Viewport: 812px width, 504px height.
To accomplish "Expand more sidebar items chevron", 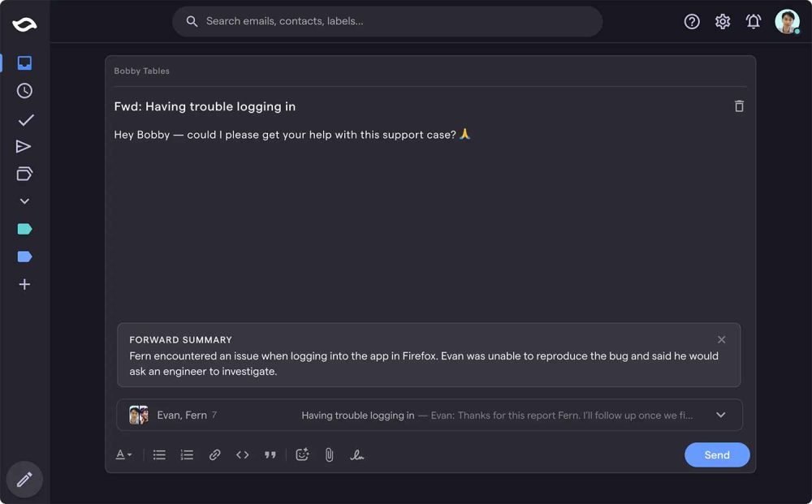I will pyautogui.click(x=24, y=201).
